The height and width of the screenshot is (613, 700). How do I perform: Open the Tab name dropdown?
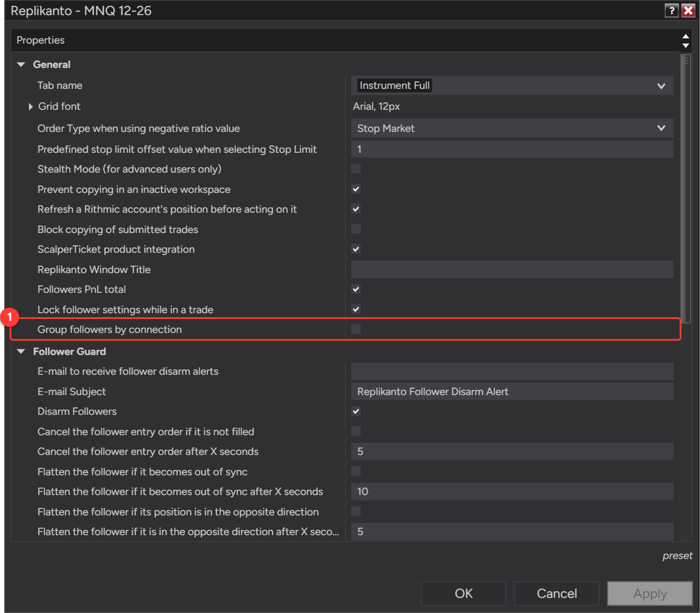(512, 85)
